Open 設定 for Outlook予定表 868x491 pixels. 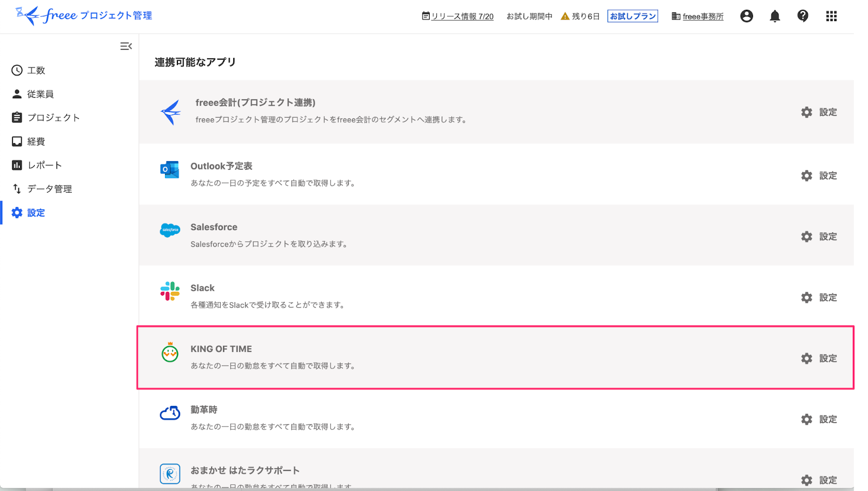819,176
